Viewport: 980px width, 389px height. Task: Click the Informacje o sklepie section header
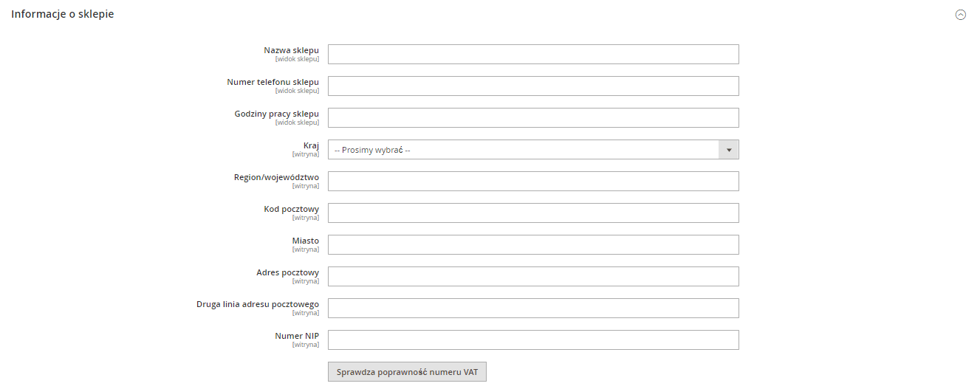point(63,14)
